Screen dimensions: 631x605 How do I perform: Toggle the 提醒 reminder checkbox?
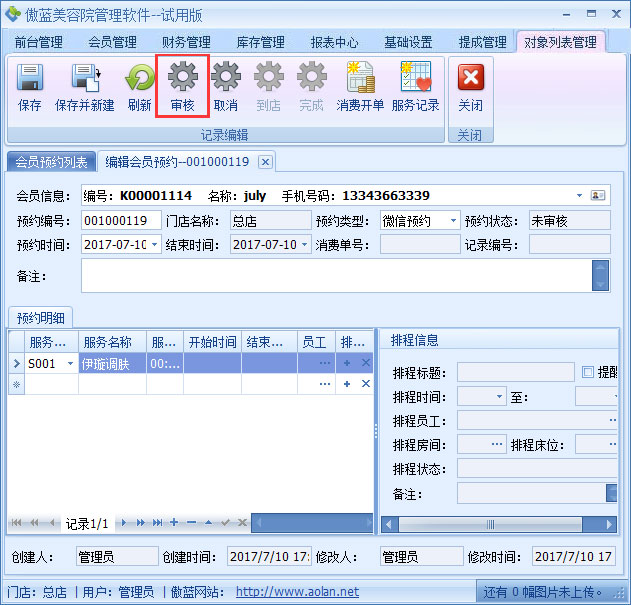(x=588, y=372)
